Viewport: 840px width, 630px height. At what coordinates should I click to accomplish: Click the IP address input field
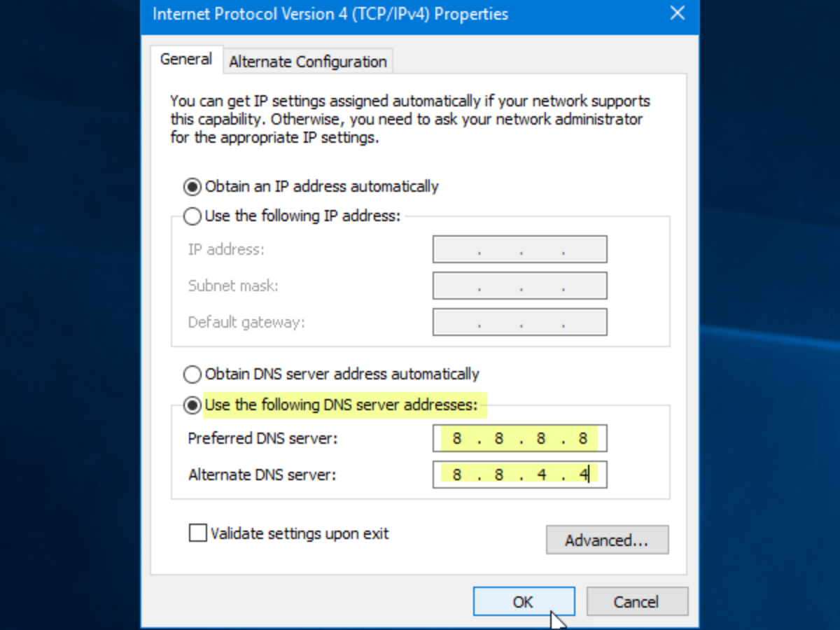coord(519,249)
